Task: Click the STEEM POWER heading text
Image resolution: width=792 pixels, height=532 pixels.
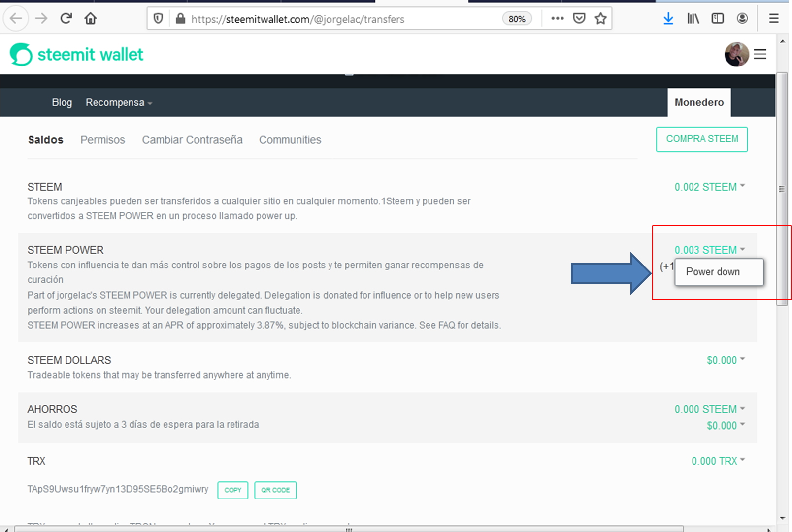Action: pos(66,250)
